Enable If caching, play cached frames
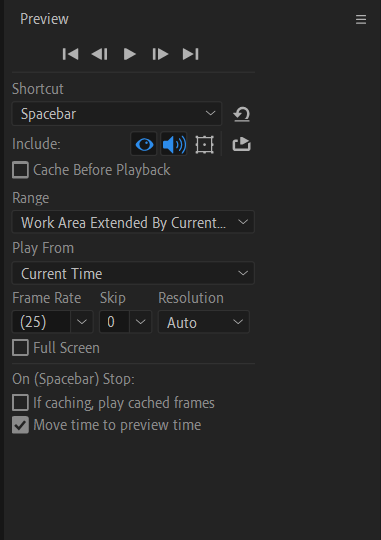This screenshot has height=540, width=381. pyautogui.click(x=20, y=403)
